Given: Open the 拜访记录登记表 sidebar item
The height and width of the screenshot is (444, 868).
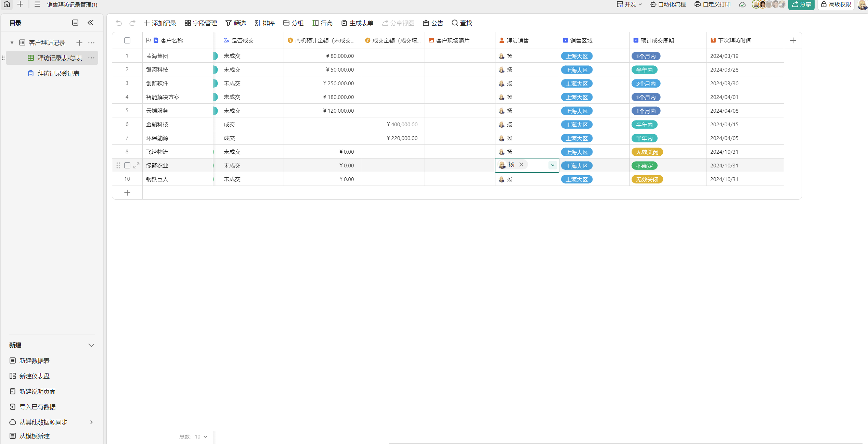Looking at the screenshot, I should pos(58,73).
